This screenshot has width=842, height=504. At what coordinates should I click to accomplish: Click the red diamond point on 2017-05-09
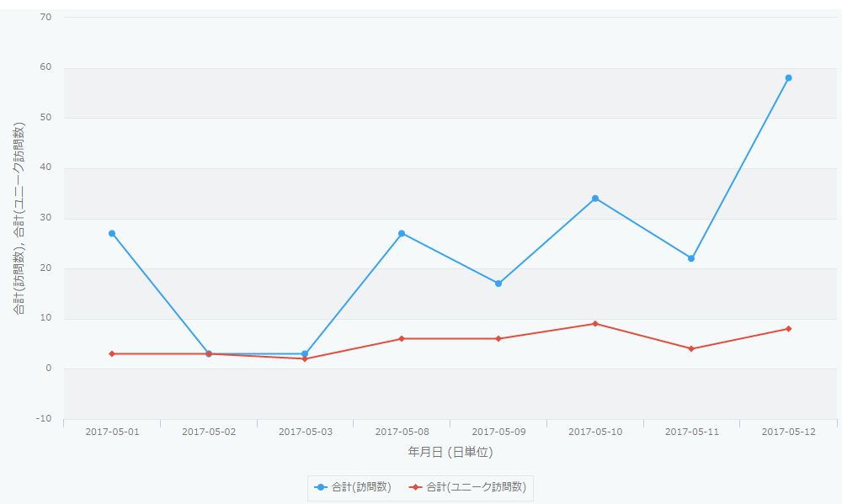coord(498,339)
